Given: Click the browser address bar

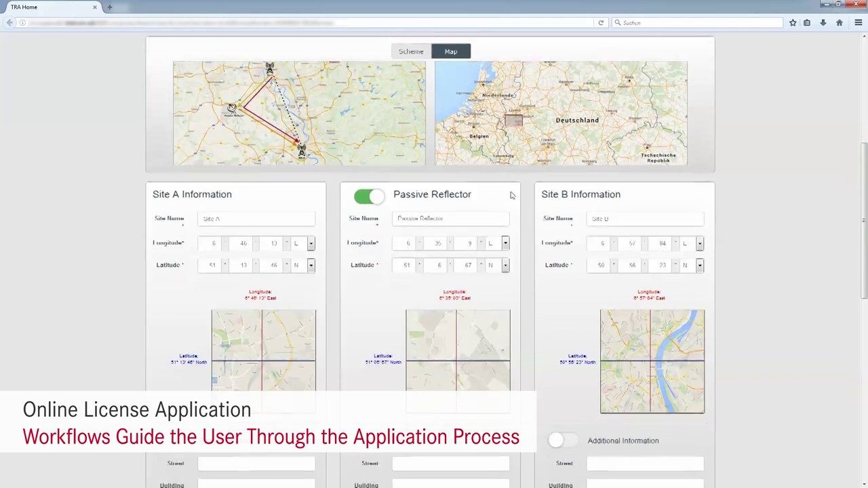Looking at the screenshot, I should point(305,23).
